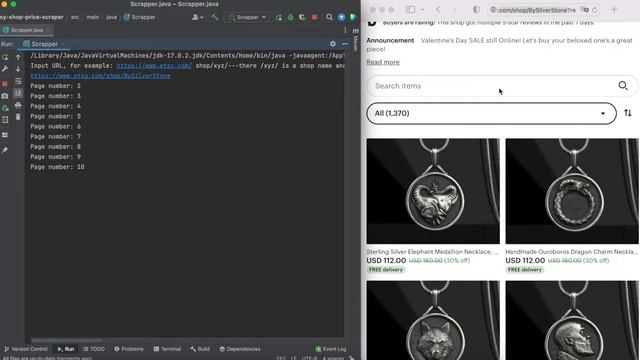This screenshot has width=640, height=360.
Task: Open the Build tool window
Action: (x=200, y=349)
